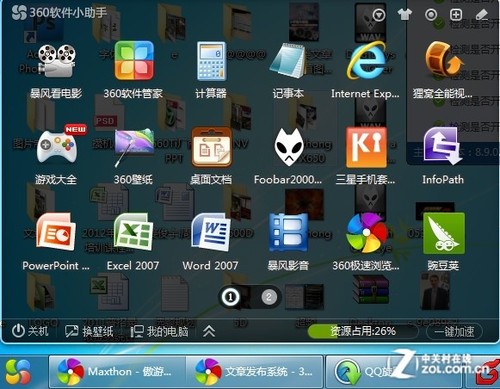Open PowerPoint 2007 icon
This screenshot has height=389, width=500.
[x=55, y=232]
